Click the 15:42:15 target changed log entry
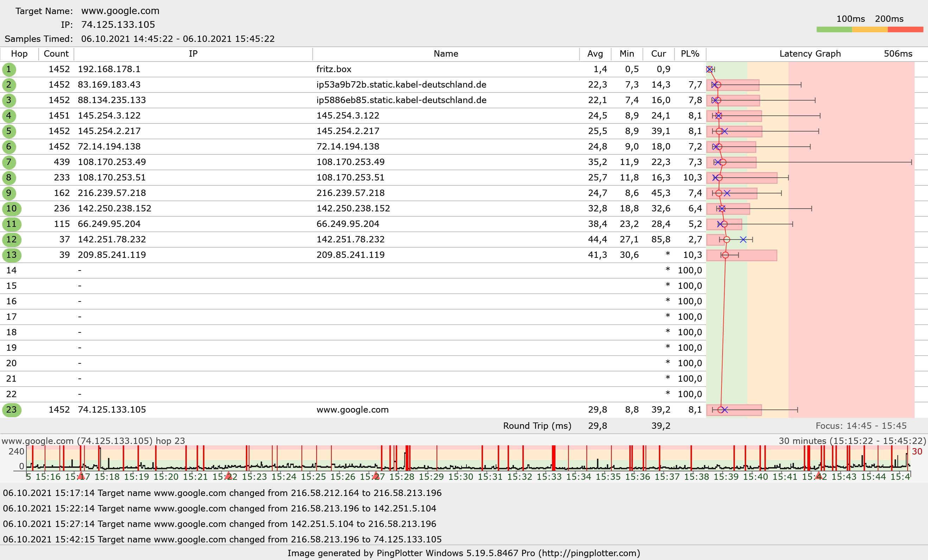This screenshot has width=928, height=560. (222, 539)
